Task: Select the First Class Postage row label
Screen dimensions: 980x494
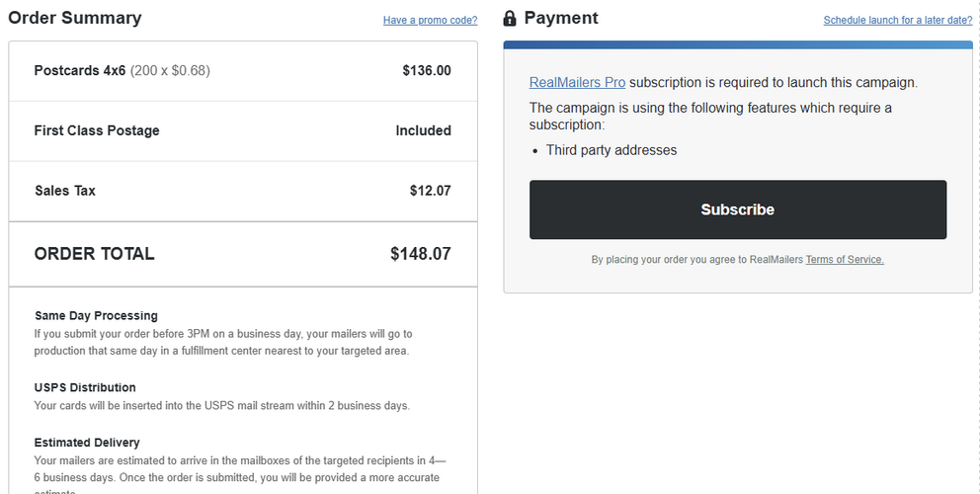Action: click(97, 130)
